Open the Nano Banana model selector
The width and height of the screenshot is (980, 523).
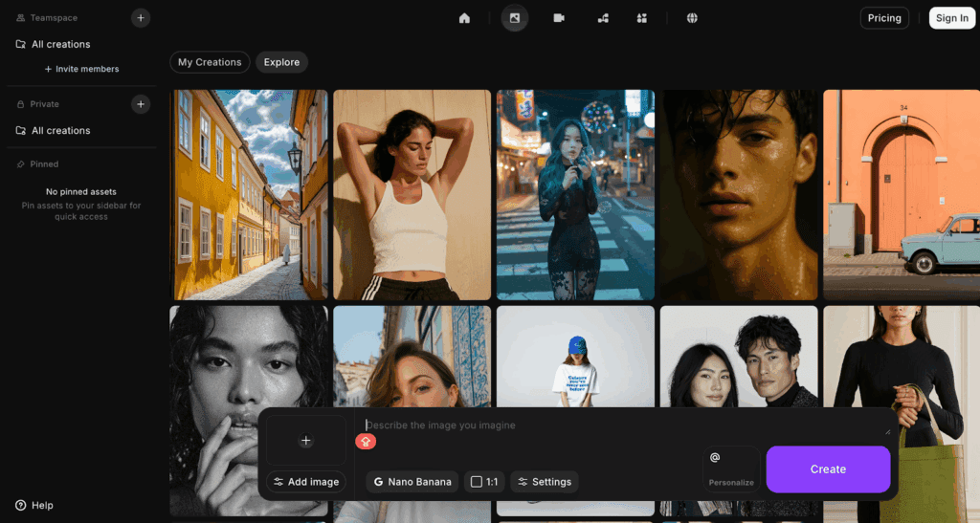pyautogui.click(x=412, y=482)
